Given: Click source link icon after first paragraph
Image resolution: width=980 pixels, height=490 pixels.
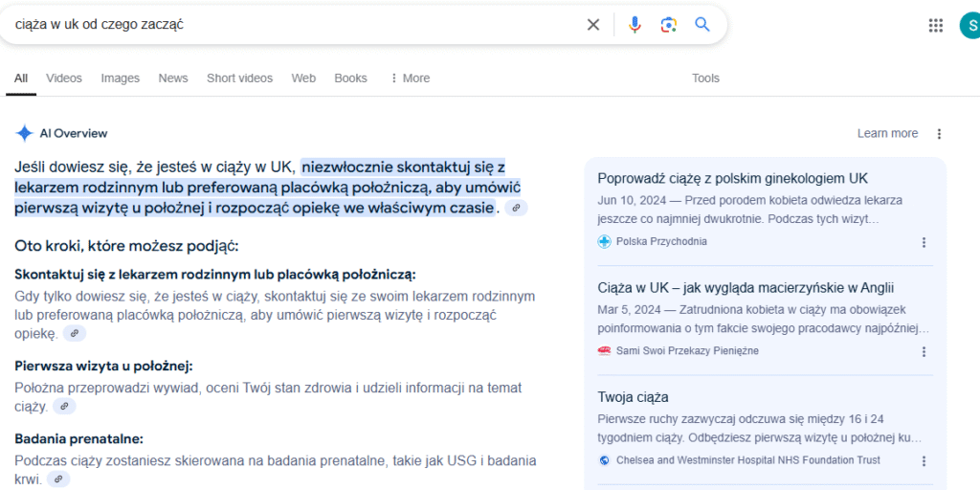Looking at the screenshot, I should (x=516, y=209).
